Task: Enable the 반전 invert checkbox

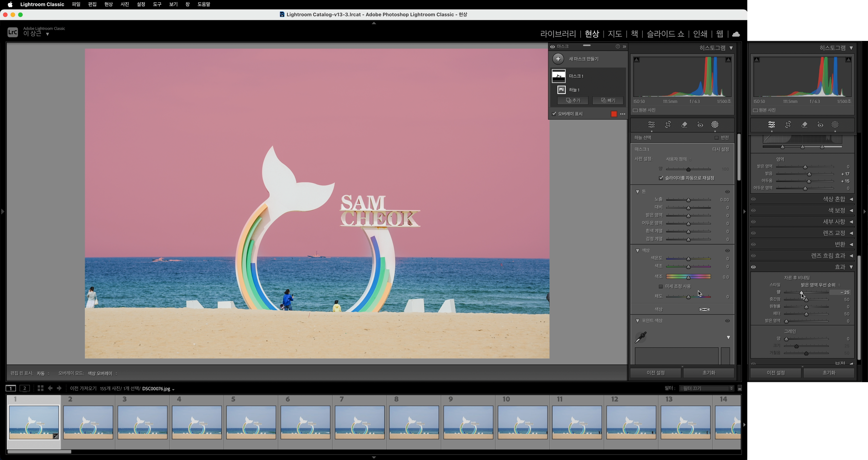Action: click(x=716, y=138)
